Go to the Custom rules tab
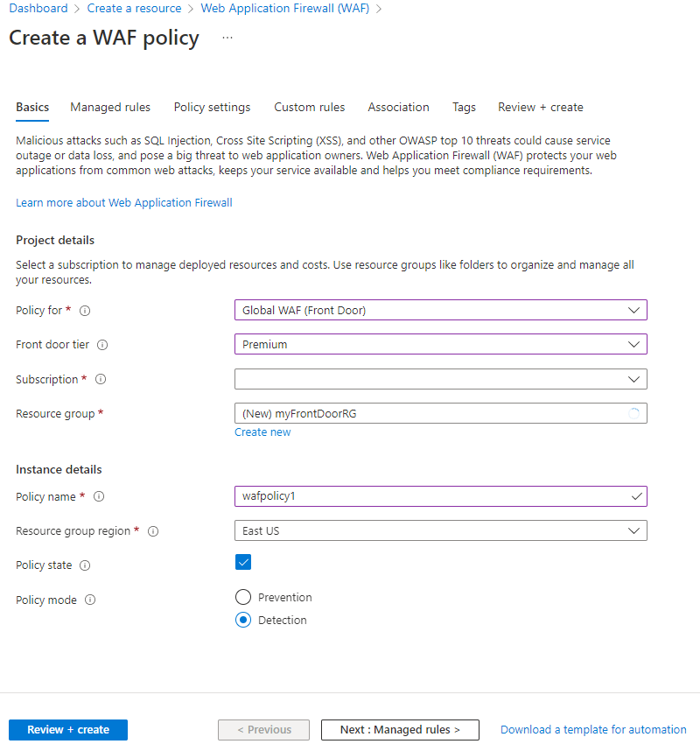Screen dimensions: 700x751 (309, 107)
